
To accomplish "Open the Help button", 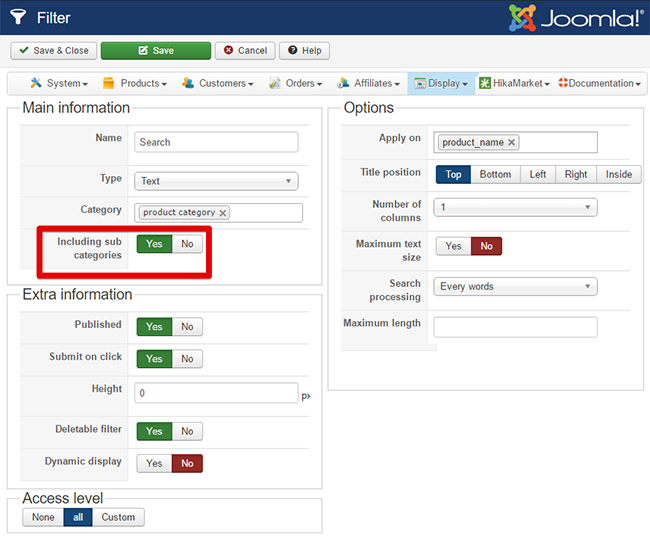I will (304, 51).
